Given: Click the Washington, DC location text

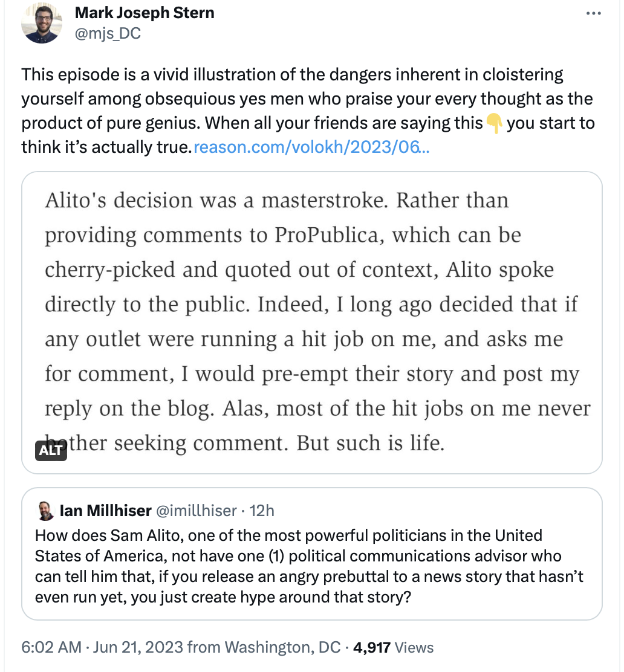Looking at the screenshot, I should (282, 647).
